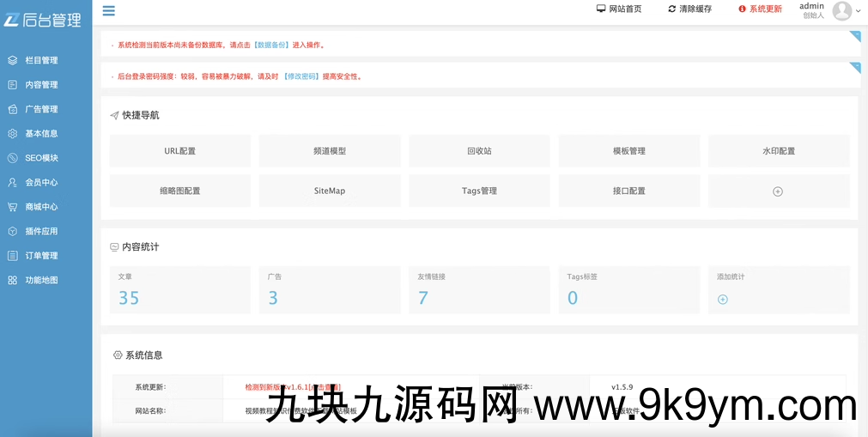Click the plus icon in the last 快捷导航 card
The height and width of the screenshot is (437, 868).
[778, 191]
